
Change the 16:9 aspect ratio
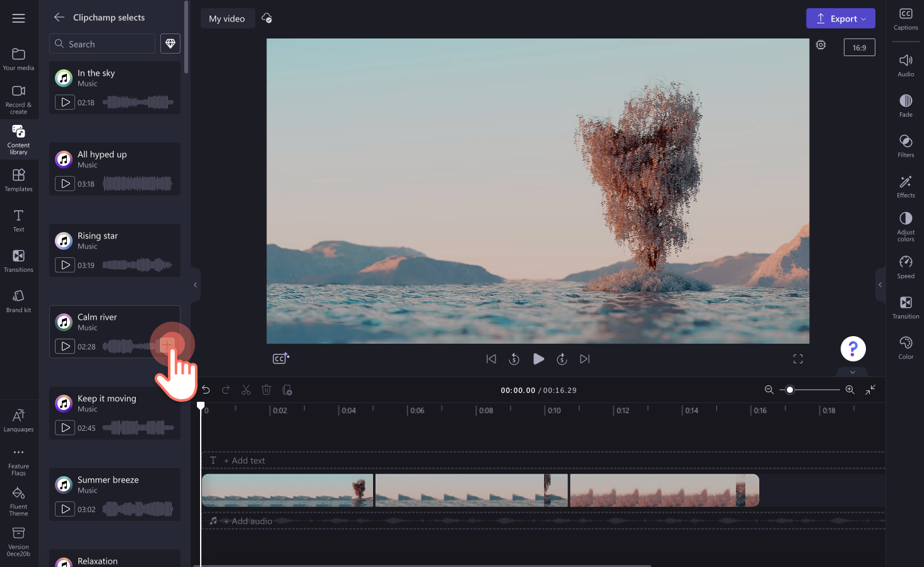click(860, 47)
